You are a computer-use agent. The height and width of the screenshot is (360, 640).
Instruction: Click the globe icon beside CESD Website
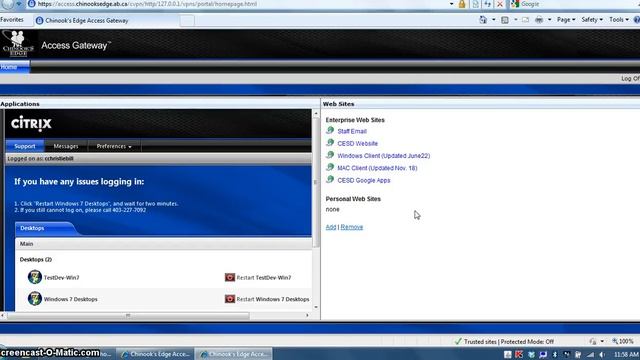click(x=330, y=143)
